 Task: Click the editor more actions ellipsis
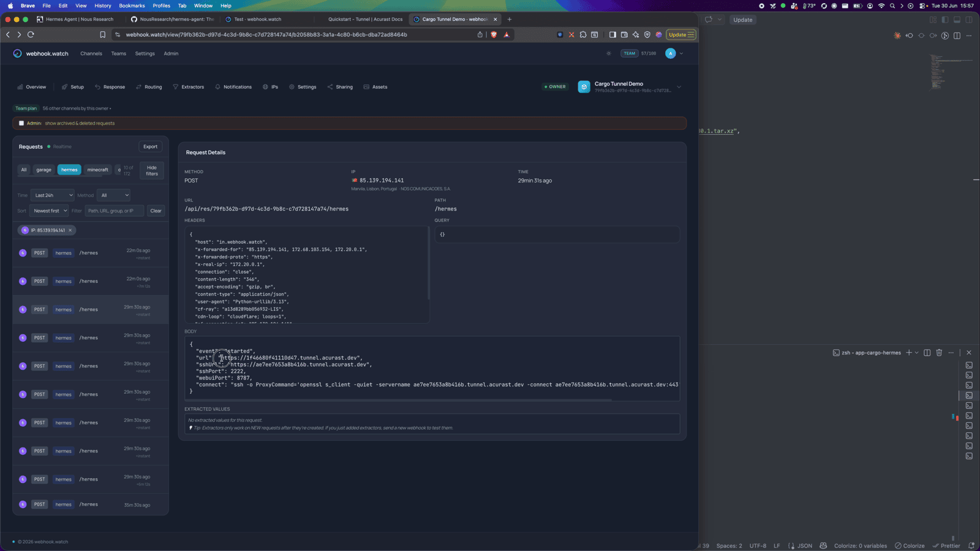click(969, 36)
